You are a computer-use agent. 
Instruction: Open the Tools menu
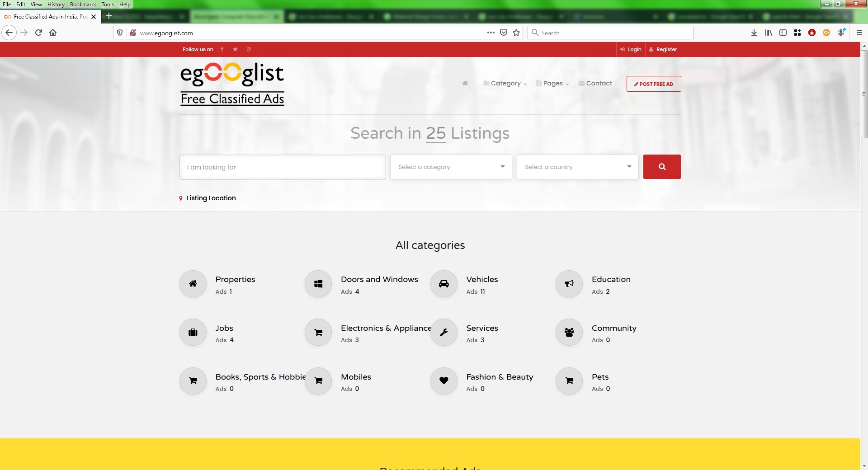108,5
